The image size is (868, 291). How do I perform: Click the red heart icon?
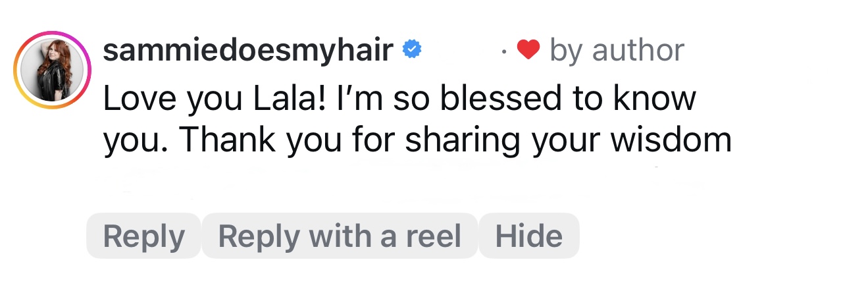528,50
